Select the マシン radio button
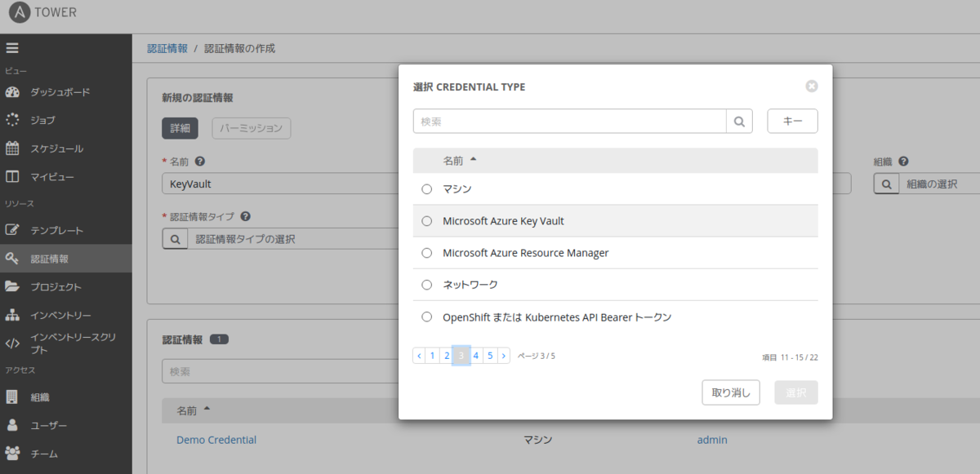 coord(426,189)
